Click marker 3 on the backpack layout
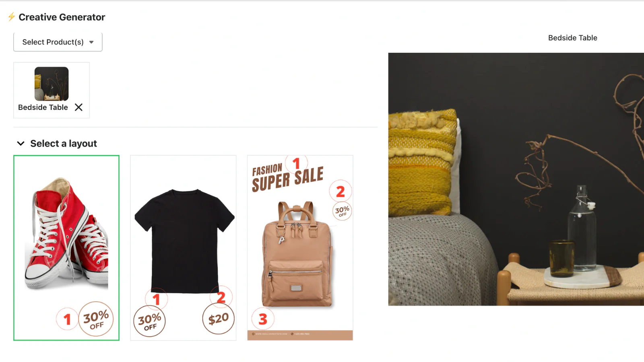644x362 pixels. (263, 319)
